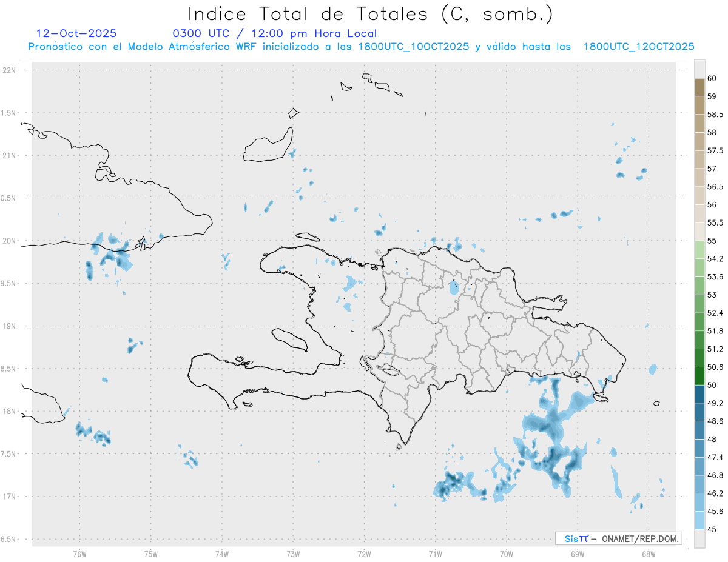This screenshot has height=562, width=728.
Task: Click the legend value 48
Action: pyautogui.click(x=712, y=439)
